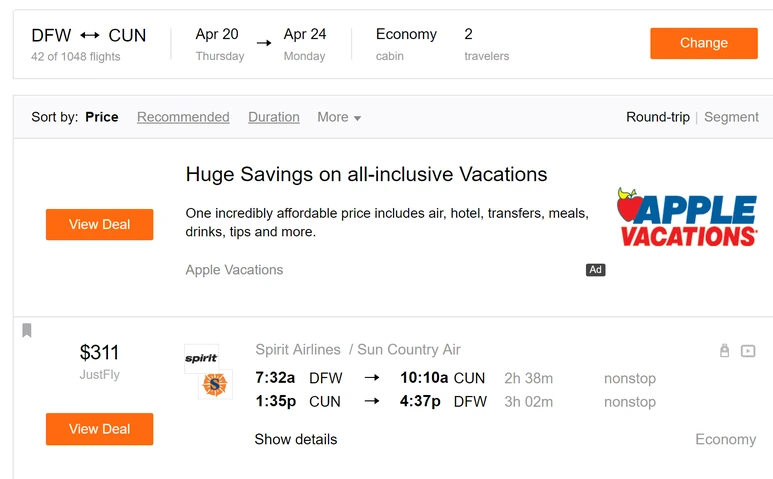
Task: Click the Sun Country Air logo
Action: [215, 384]
